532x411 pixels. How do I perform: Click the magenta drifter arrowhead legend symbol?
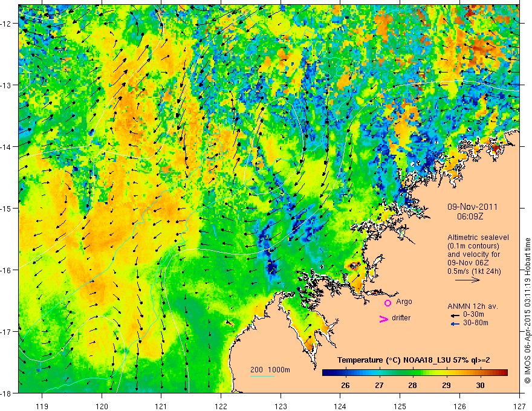click(x=383, y=319)
